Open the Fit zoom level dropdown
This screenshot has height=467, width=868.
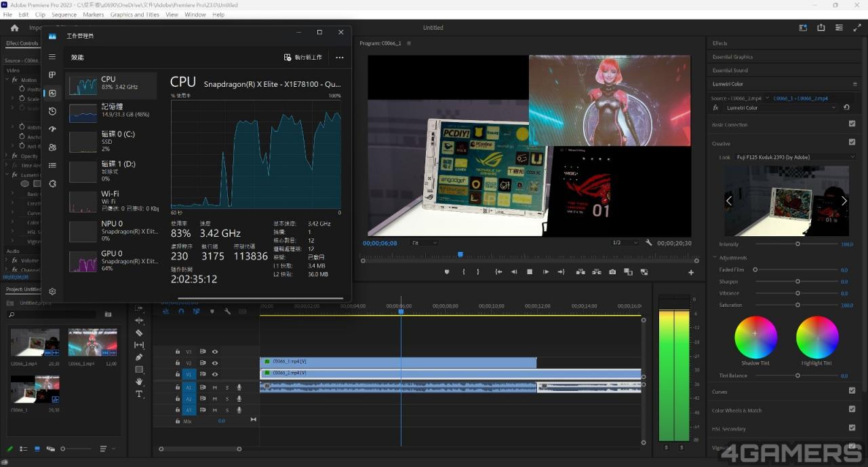point(425,243)
